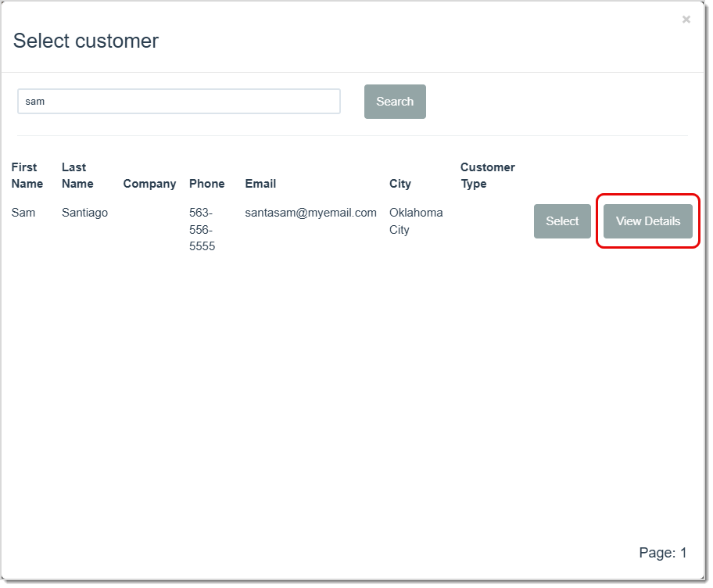Click the Last Name column header
This screenshot has height=588, width=713.
click(78, 175)
